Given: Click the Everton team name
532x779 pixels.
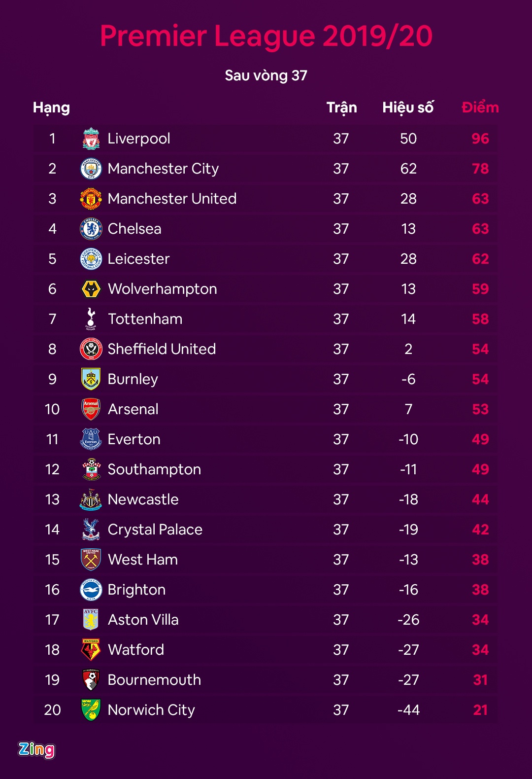Looking at the screenshot, I should tap(134, 439).
